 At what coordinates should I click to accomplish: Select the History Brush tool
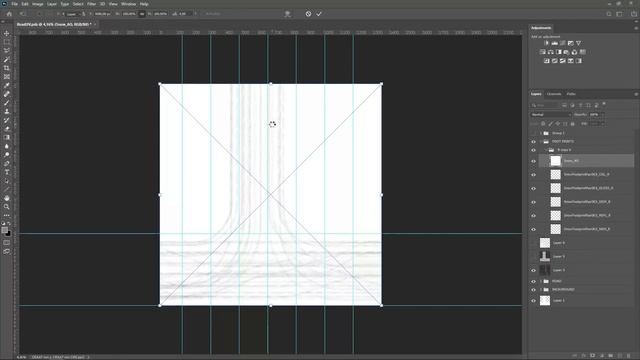pyautogui.click(x=7, y=120)
